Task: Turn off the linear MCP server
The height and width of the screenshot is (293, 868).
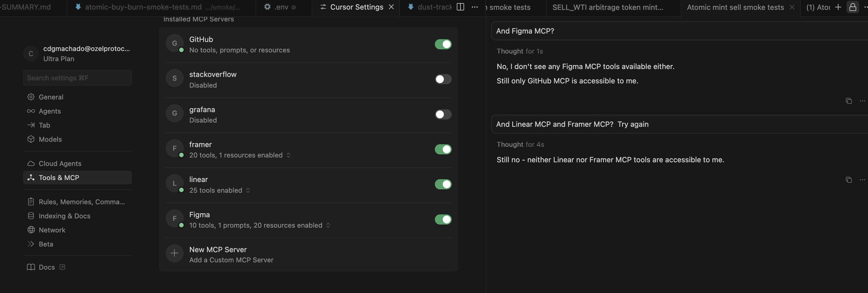Action: tap(443, 184)
